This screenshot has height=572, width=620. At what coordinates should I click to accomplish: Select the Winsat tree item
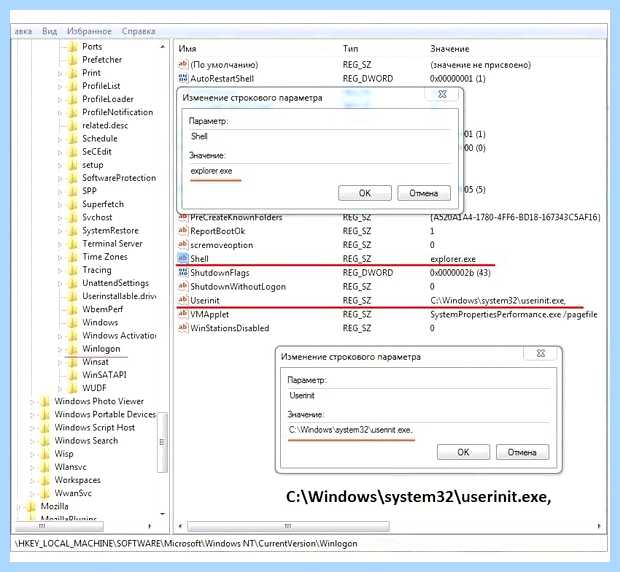tap(95, 362)
